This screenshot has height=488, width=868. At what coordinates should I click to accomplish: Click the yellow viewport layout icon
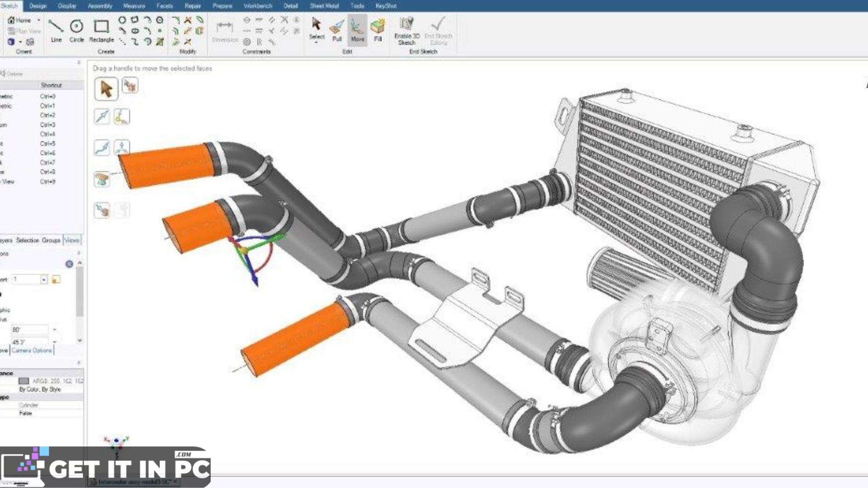point(56,280)
